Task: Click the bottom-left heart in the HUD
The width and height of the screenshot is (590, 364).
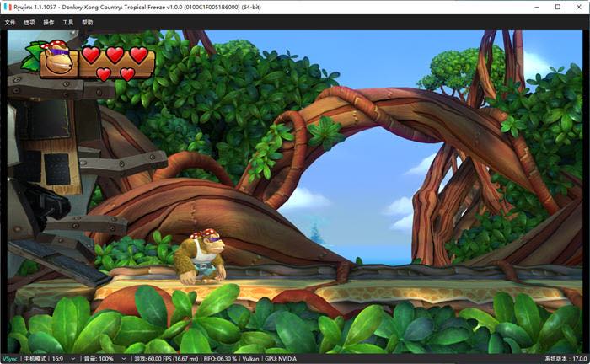Action: point(103,74)
